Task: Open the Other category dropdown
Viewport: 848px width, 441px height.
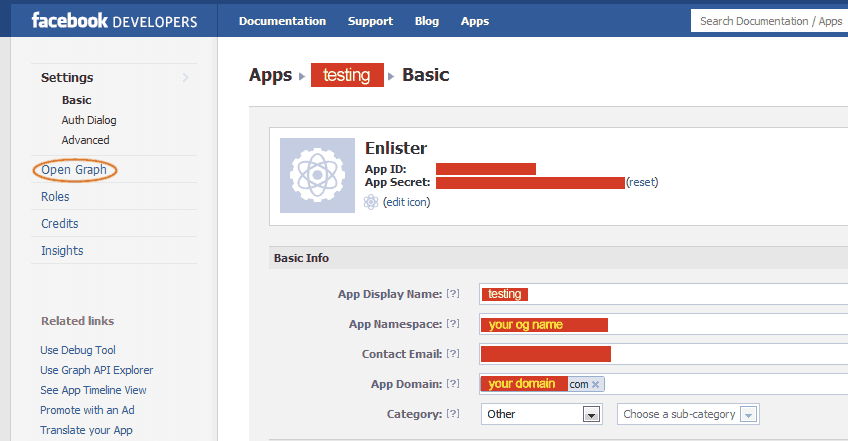Action: pos(542,414)
